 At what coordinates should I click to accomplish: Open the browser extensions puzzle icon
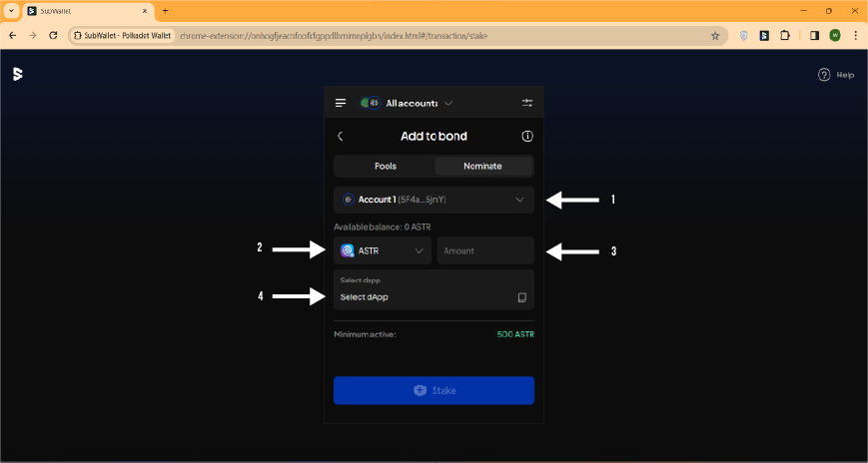click(784, 35)
